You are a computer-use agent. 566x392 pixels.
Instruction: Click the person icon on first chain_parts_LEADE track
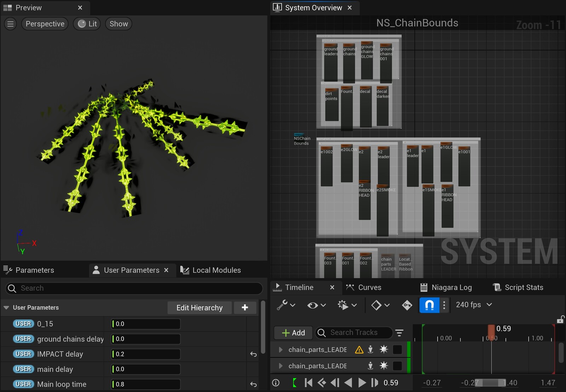pos(370,350)
